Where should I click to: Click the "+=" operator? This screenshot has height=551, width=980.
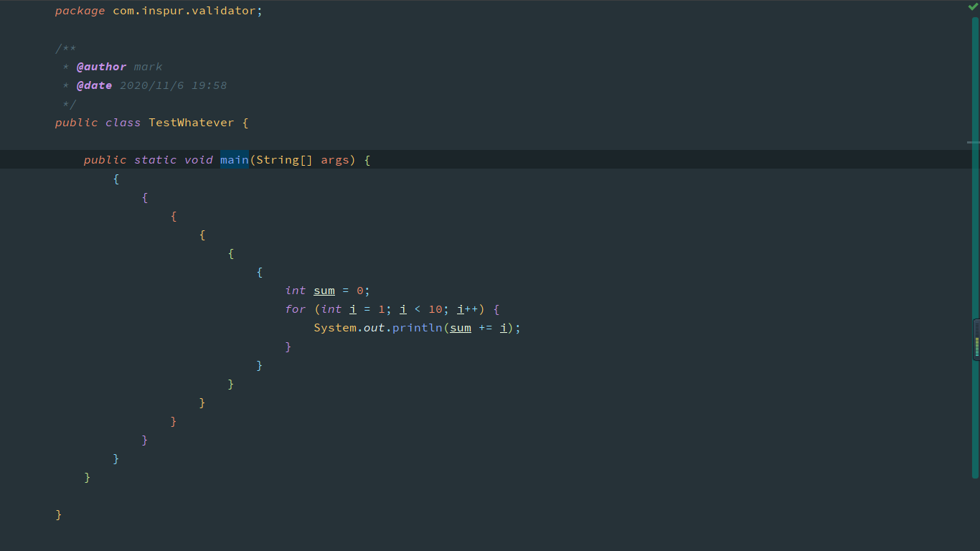pyautogui.click(x=486, y=328)
